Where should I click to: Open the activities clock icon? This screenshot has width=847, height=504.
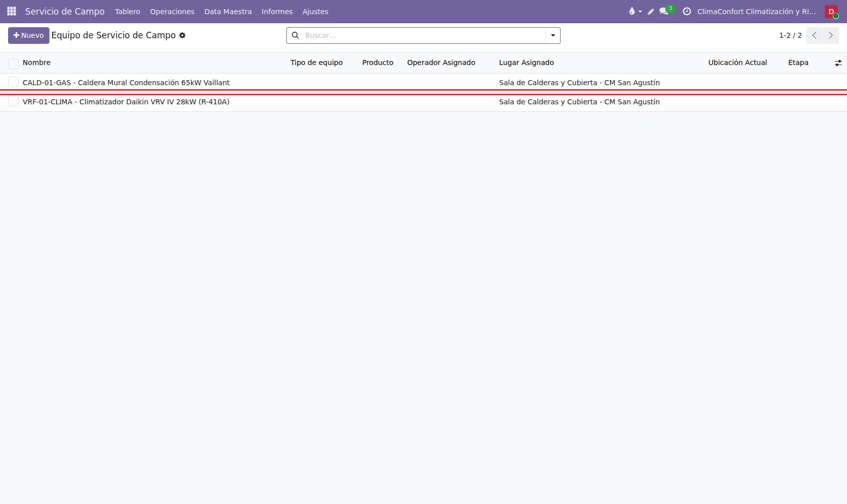(x=687, y=11)
